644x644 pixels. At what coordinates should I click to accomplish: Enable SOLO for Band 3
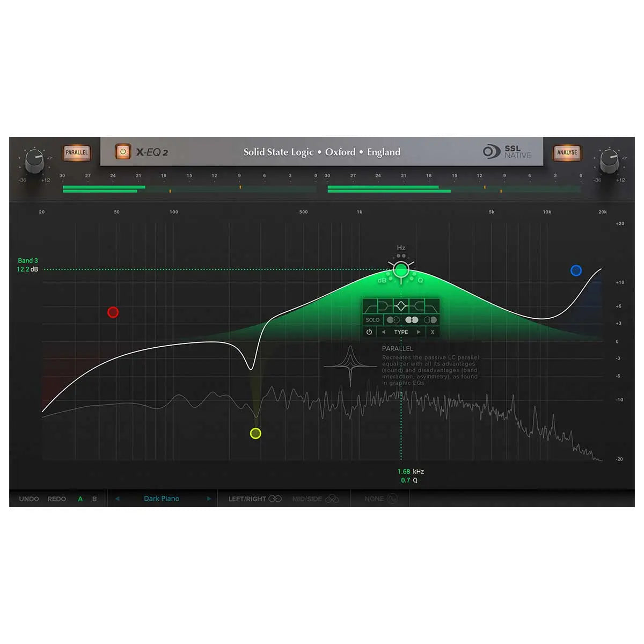click(372, 319)
